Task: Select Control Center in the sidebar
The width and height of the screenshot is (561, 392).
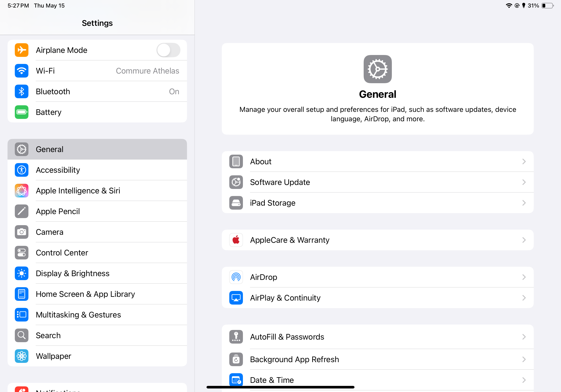Action: (x=97, y=253)
